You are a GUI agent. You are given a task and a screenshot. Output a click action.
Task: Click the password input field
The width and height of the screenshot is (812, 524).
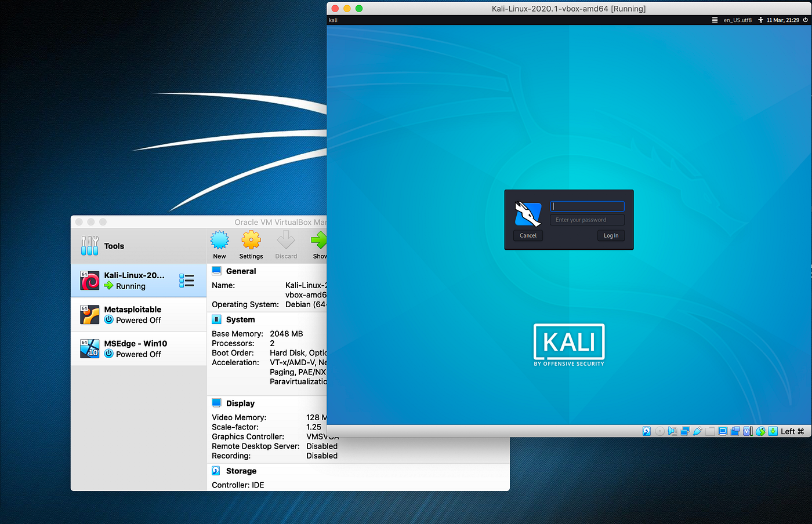pyautogui.click(x=587, y=220)
